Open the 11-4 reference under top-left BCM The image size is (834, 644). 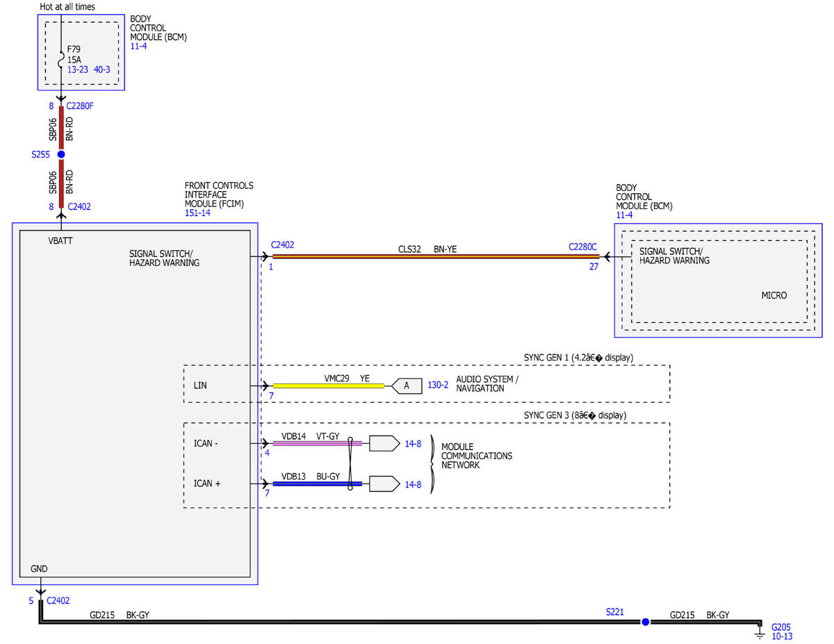[138, 46]
